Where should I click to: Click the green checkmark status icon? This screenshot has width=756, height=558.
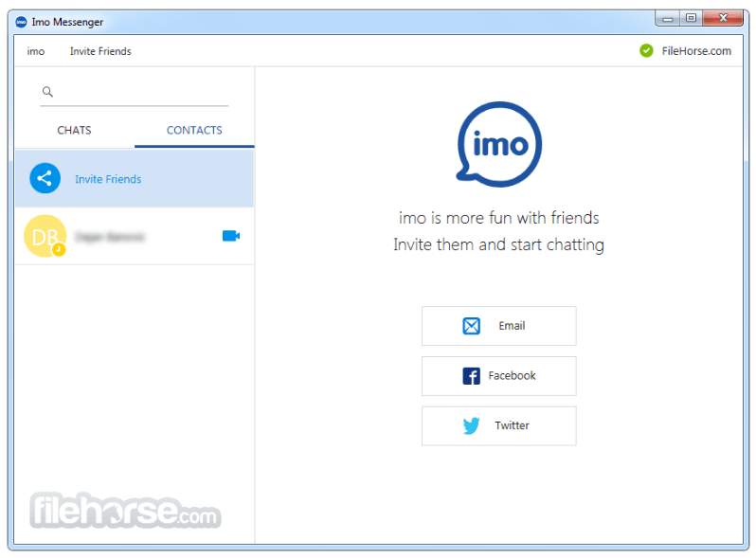pos(646,50)
